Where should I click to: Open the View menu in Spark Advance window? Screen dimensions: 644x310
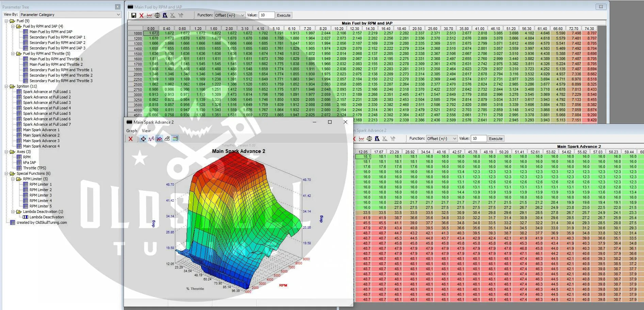tap(146, 131)
